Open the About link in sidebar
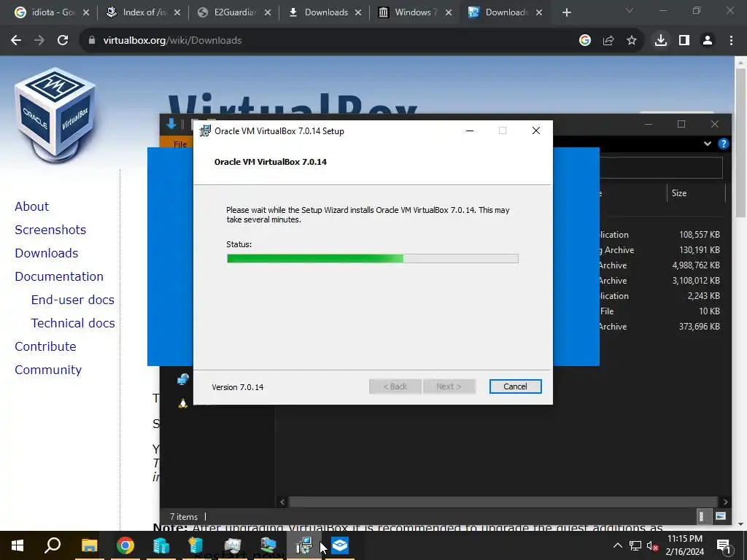Image resolution: width=747 pixels, height=560 pixels. tap(32, 206)
